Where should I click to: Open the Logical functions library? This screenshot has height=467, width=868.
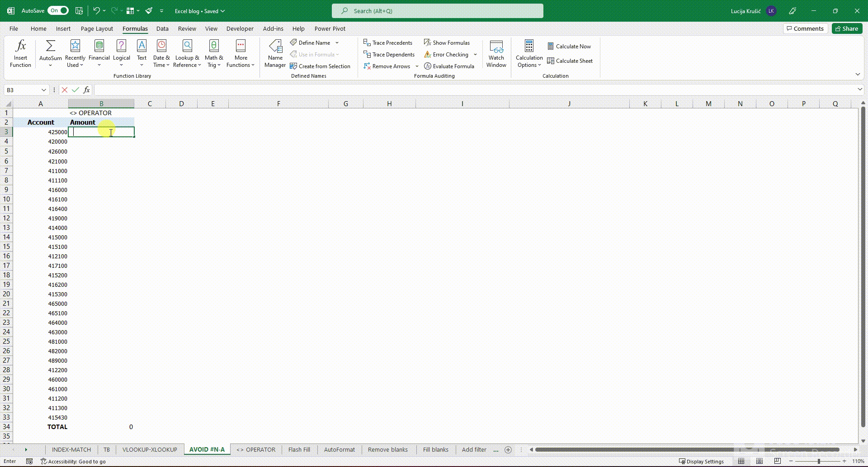121,53
